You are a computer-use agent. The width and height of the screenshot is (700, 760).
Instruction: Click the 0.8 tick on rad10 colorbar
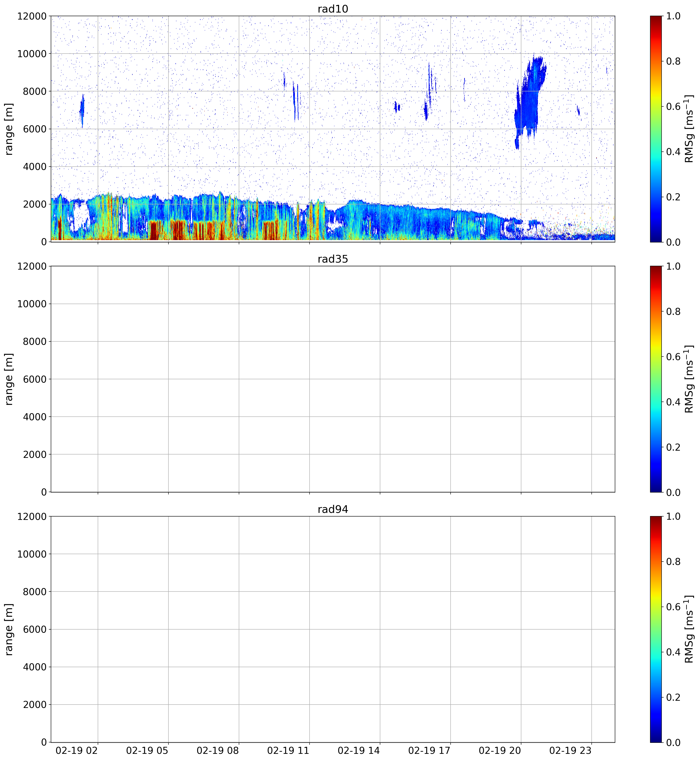(x=673, y=61)
